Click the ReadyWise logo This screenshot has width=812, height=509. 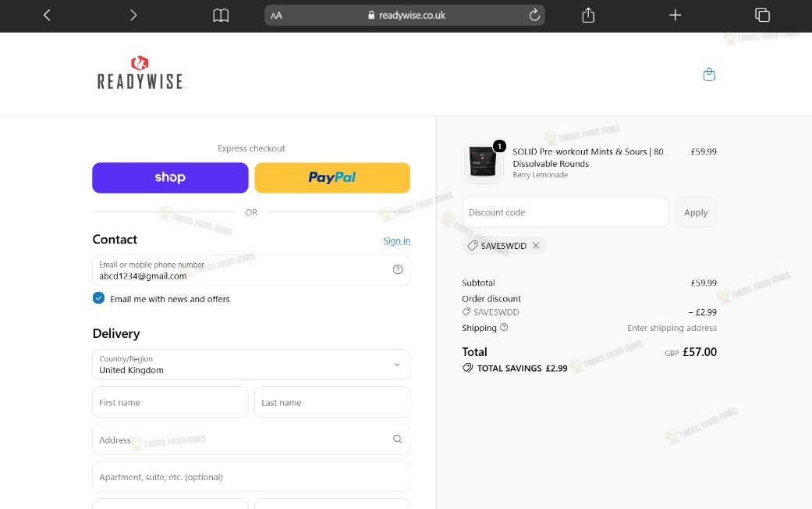click(x=140, y=73)
